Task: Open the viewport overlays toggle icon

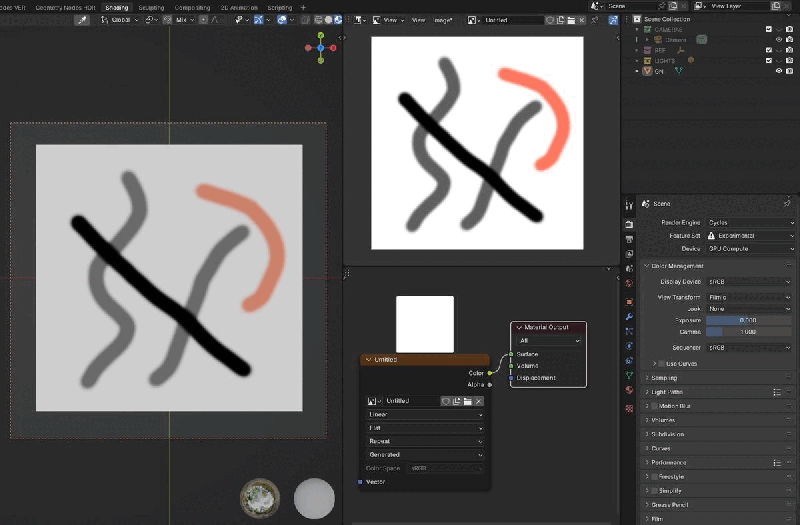Action: click(x=282, y=20)
